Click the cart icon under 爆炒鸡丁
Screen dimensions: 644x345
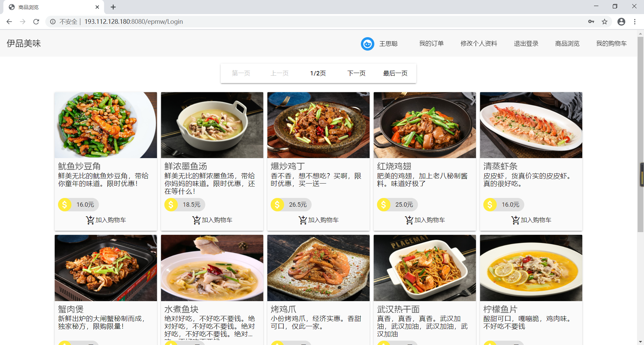pos(303,220)
